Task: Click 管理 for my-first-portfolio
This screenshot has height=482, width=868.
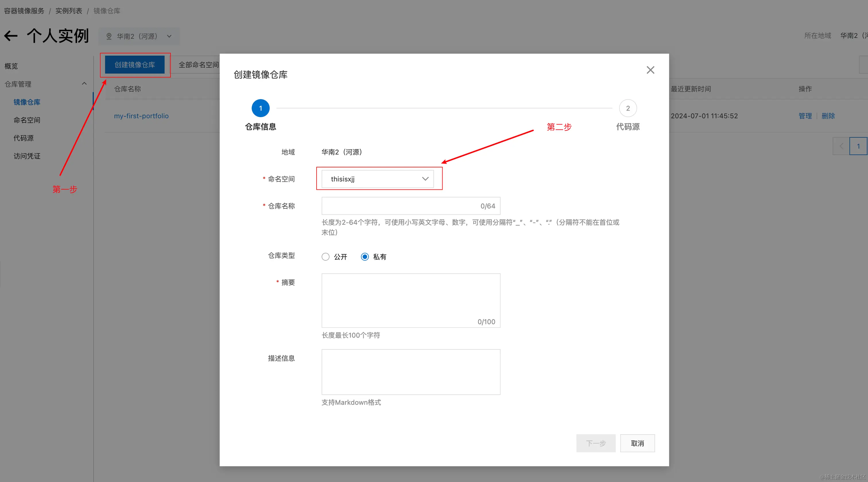Action: pos(805,116)
